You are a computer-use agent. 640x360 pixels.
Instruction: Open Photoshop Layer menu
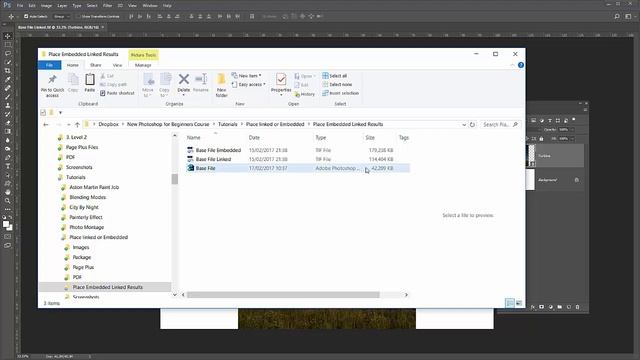(x=62, y=6)
